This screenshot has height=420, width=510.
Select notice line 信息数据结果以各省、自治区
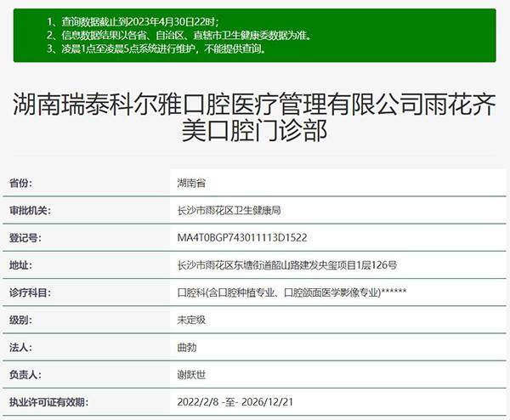179,35
